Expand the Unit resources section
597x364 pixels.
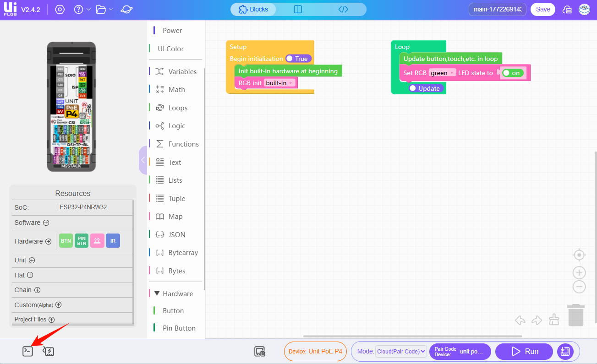[x=32, y=260]
